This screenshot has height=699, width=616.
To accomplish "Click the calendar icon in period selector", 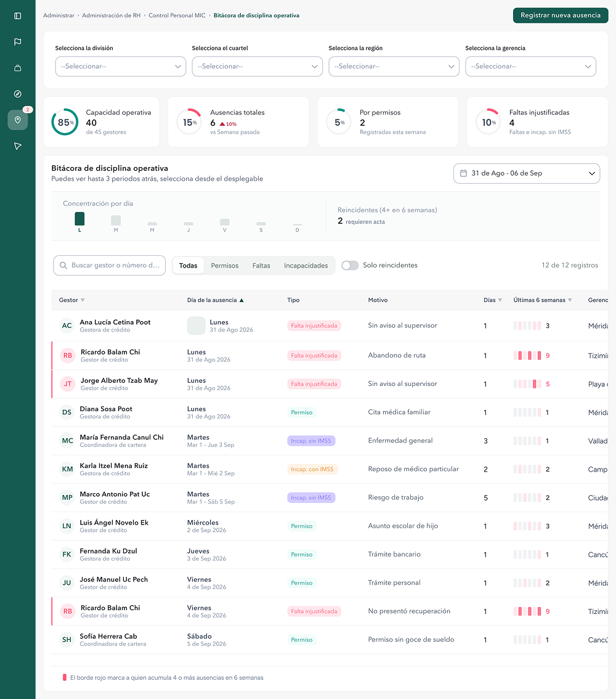I will pyautogui.click(x=463, y=173).
